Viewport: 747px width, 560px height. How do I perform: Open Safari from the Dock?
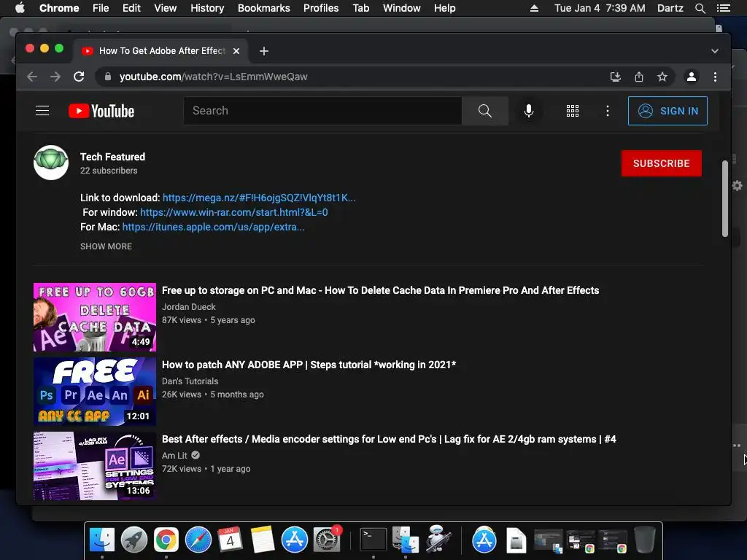click(198, 540)
